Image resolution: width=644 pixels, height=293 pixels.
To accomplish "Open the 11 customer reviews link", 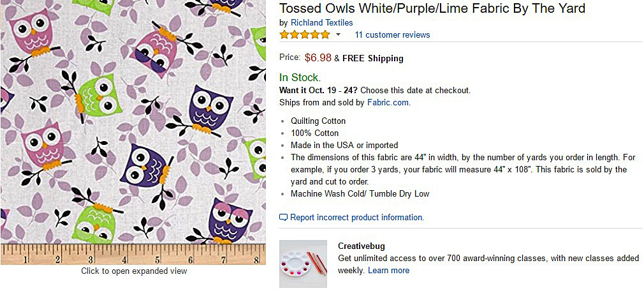I will tap(392, 34).
